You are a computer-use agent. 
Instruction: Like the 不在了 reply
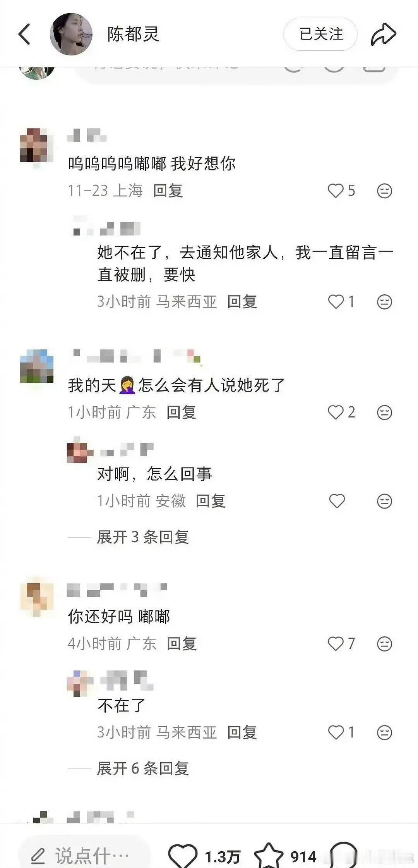[x=336, y=732]
